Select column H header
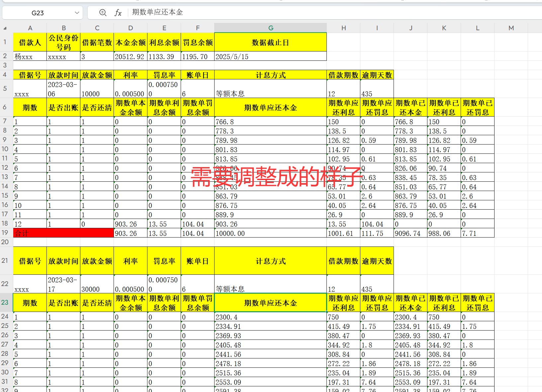This screenshot has height=392, width=542. 343,28
